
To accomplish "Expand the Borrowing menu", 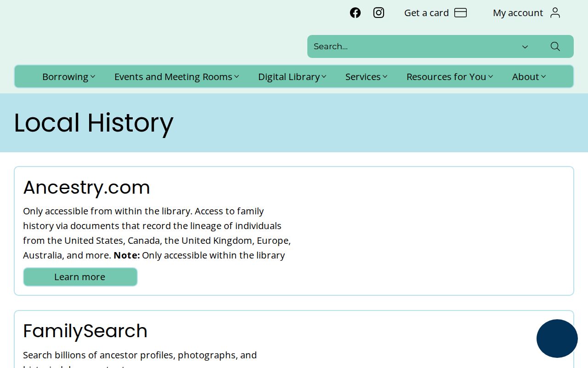I will pyautogui.click(x=69, y=77).
